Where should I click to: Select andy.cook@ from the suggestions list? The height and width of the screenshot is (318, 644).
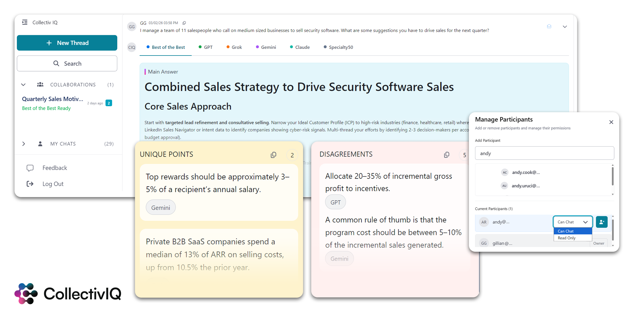[x=526, y=172]
